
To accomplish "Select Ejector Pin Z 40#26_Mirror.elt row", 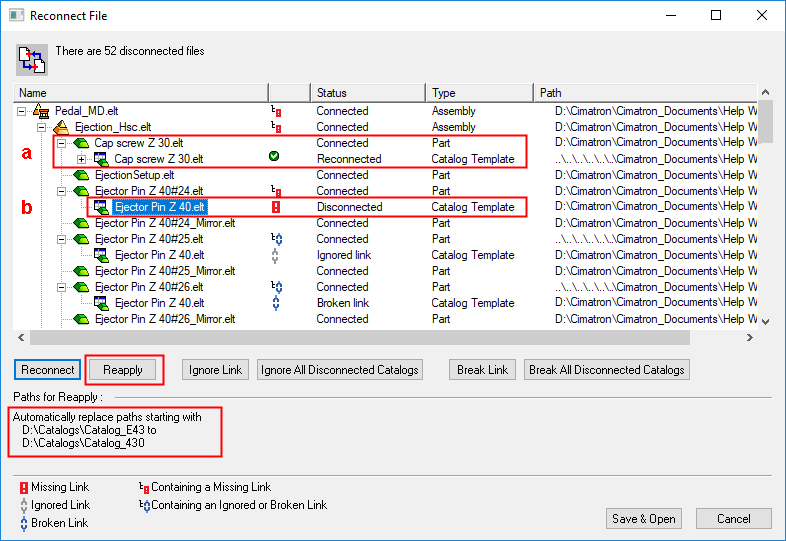I will coord(165,319).
